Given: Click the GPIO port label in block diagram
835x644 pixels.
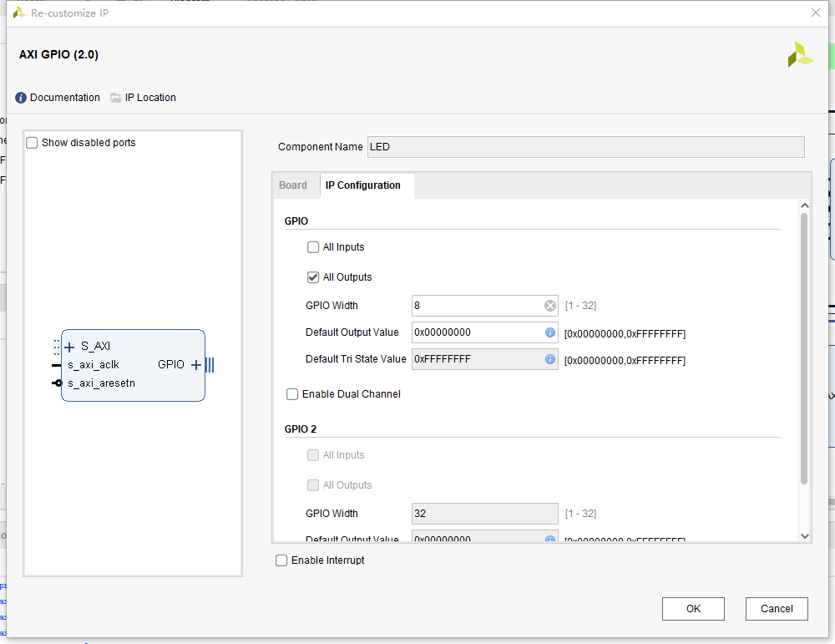Looking at the screenshot, I should (171, 364).
